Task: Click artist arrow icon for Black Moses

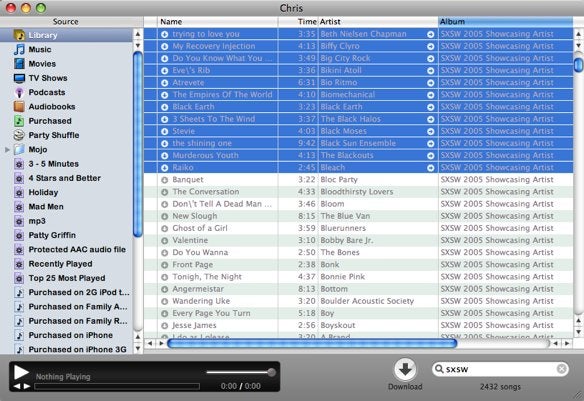Action: (431, 131)
